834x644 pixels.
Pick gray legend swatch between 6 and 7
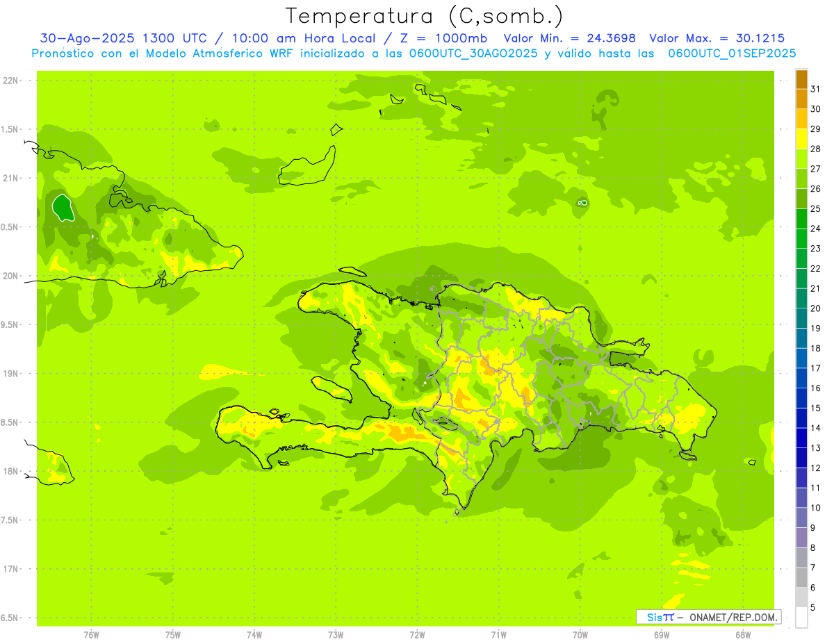pos(801,578)
